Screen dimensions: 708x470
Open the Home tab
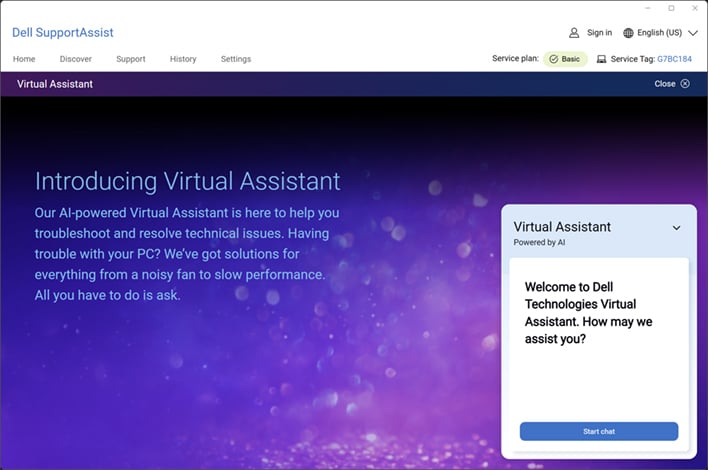pos(24,59)
